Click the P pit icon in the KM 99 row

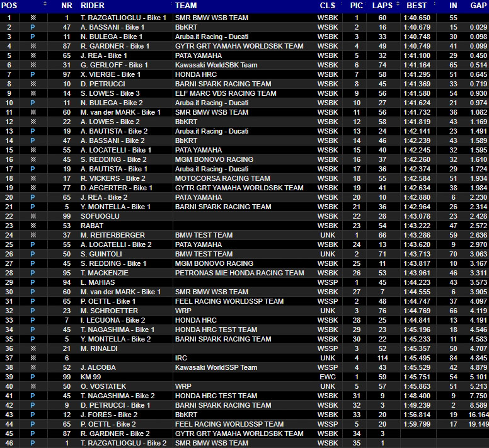click(x=32, y=377)
